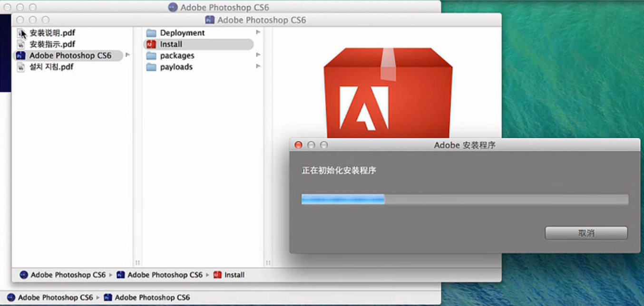This screenshot has height=306, width=644.
Task: Click first Adobe Photoshop CS6 in front path bar
Action: tap(68, 275)
